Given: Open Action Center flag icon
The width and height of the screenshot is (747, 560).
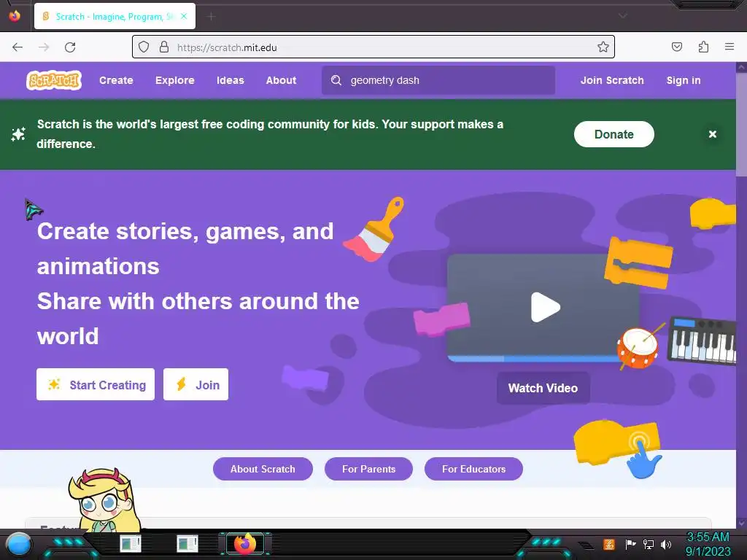Looking at the screenshot, I should [630, 544].
